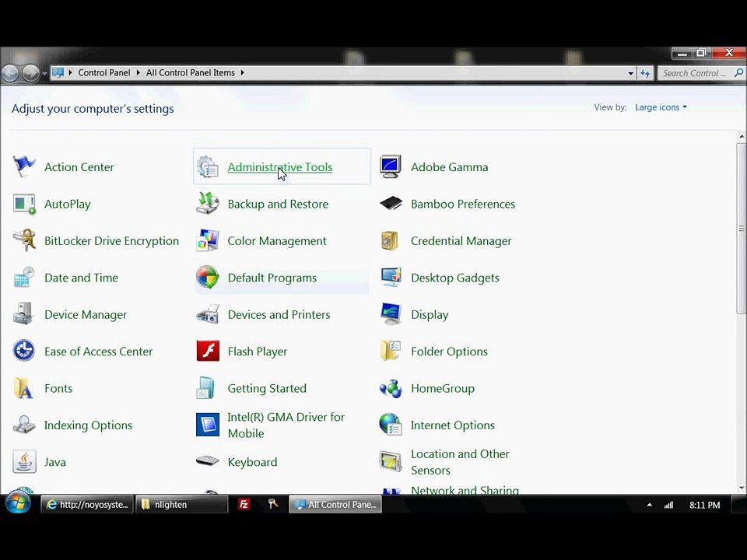The height and width of the screenshot is (560, 747).
Task: Open the Network and Sharing link
Action: [465, 490]
